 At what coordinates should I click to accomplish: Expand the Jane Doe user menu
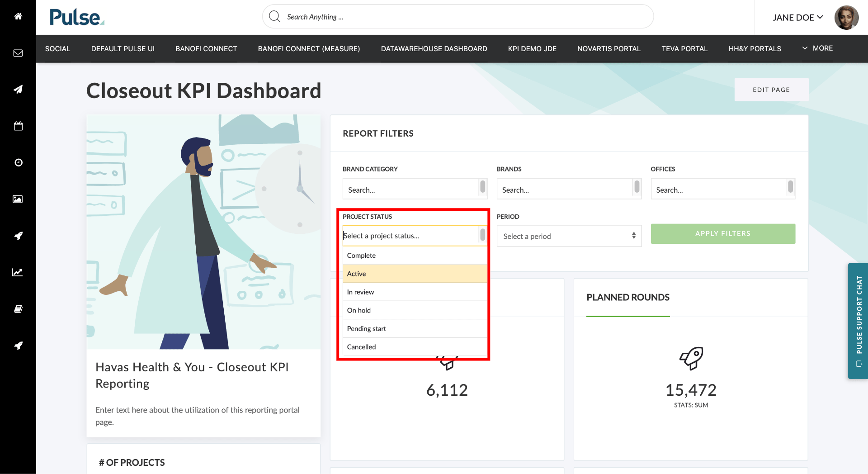[798, 18]
